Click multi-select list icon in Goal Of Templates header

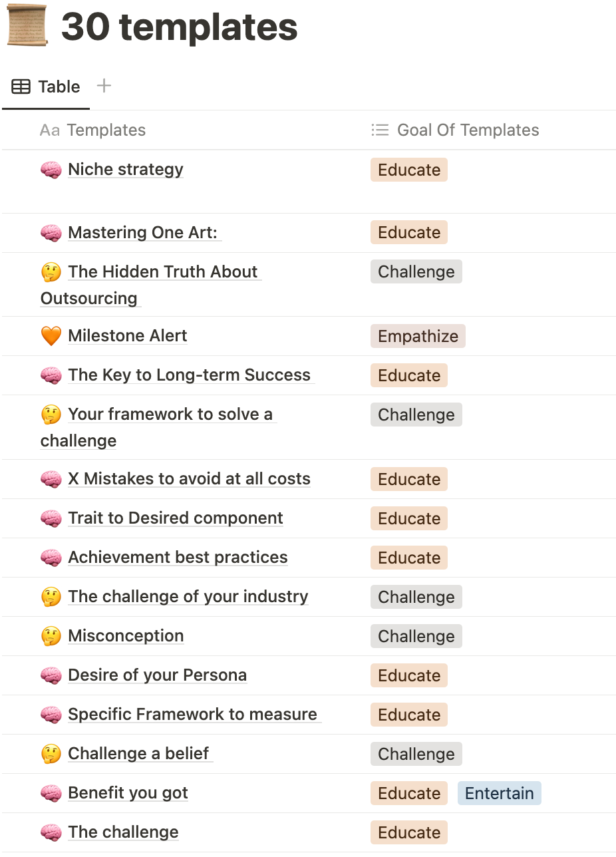pyautogui.click(x=380, y=130)
